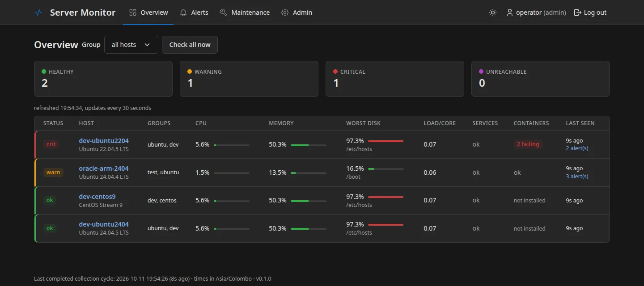
Task: Click the memory bar for oracle-arm-2404
Action: click(309, 173)
